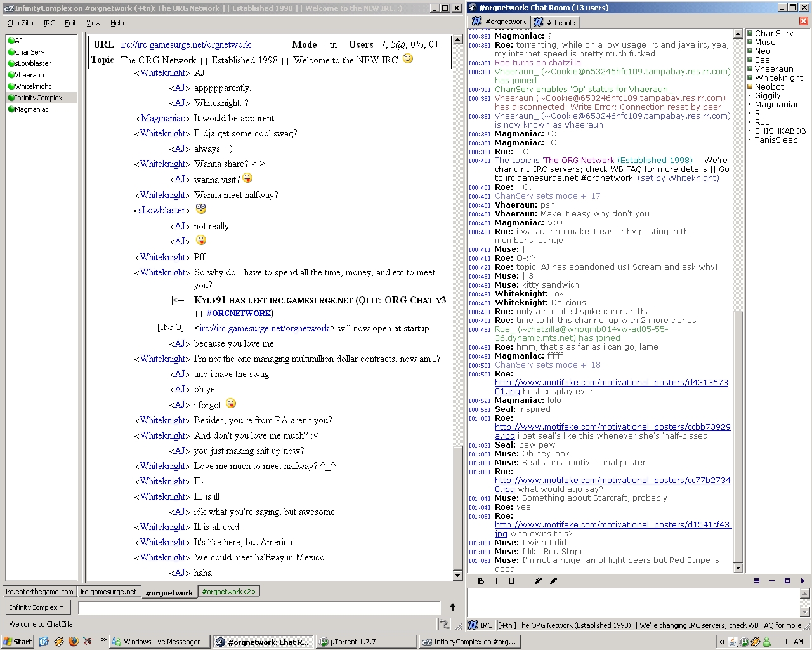Open motifake link ending d431367301.jpg
This screenshot has height=650, width=812.
(x=611, y=383)
